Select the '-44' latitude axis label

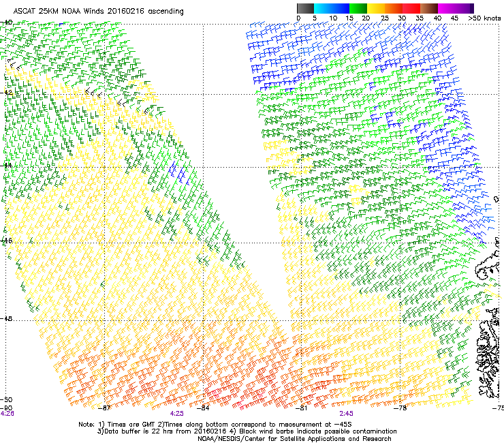click(6, 166)
